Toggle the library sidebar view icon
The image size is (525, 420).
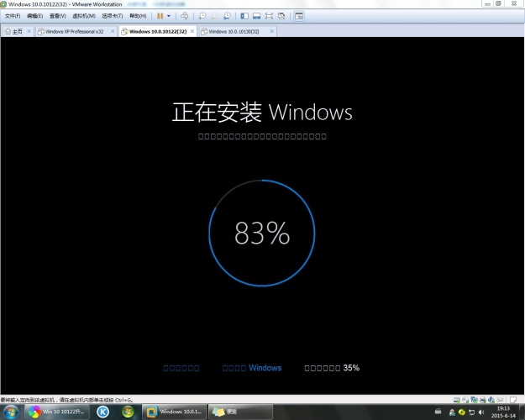[244, 16]
